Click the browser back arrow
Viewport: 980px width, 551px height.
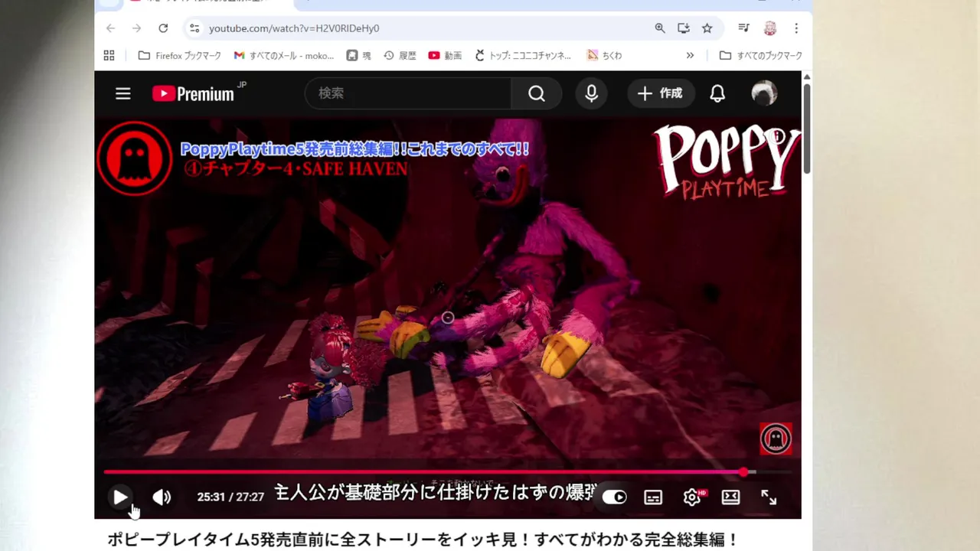[x=111, y=28]
